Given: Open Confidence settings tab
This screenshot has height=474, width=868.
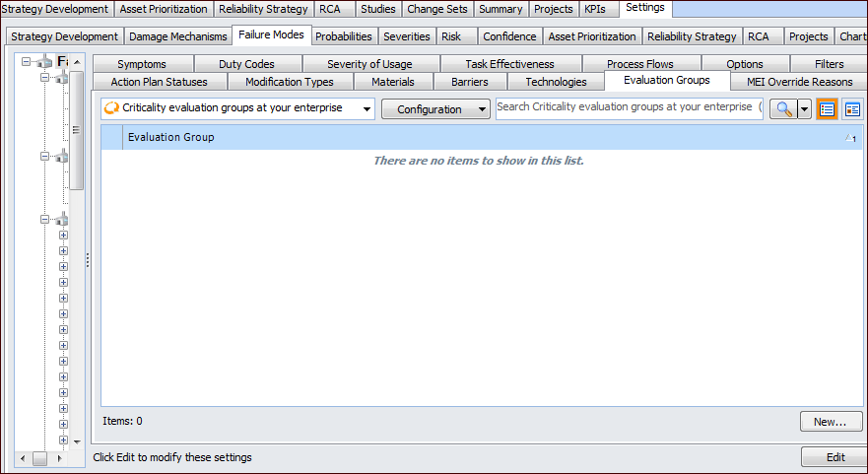Looking at the screenshot, I should pyautogui.click(x=509, y=36).
